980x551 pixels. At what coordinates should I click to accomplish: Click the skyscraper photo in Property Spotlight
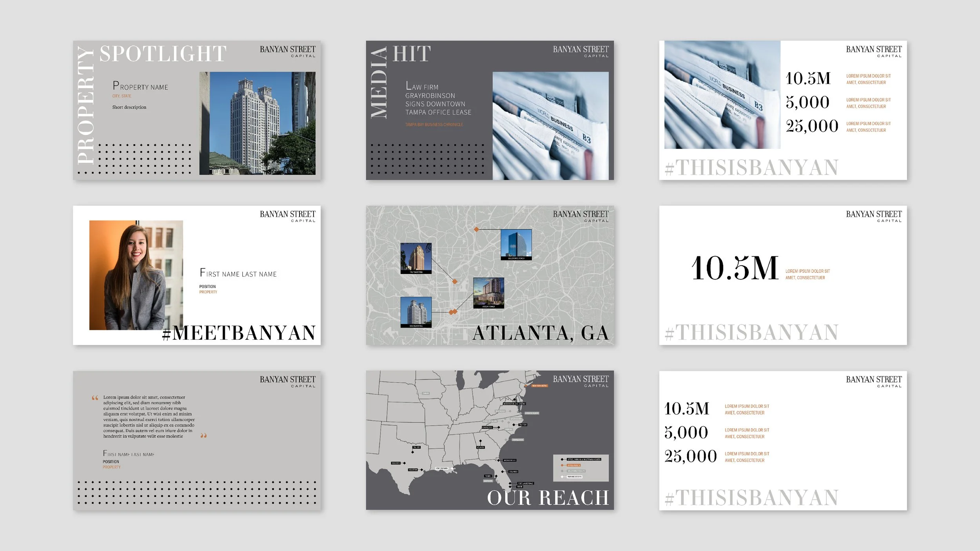click(257, 123)
